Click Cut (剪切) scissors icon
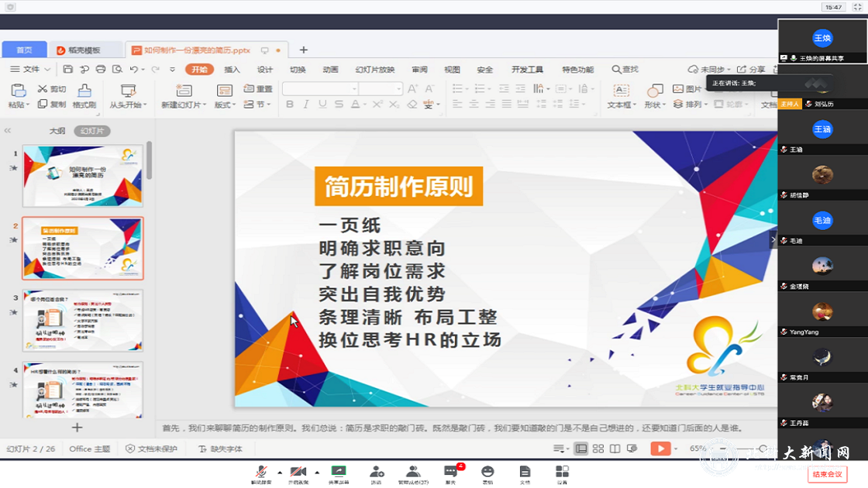This screenshot has width=868, height=488. pos(43,88)
